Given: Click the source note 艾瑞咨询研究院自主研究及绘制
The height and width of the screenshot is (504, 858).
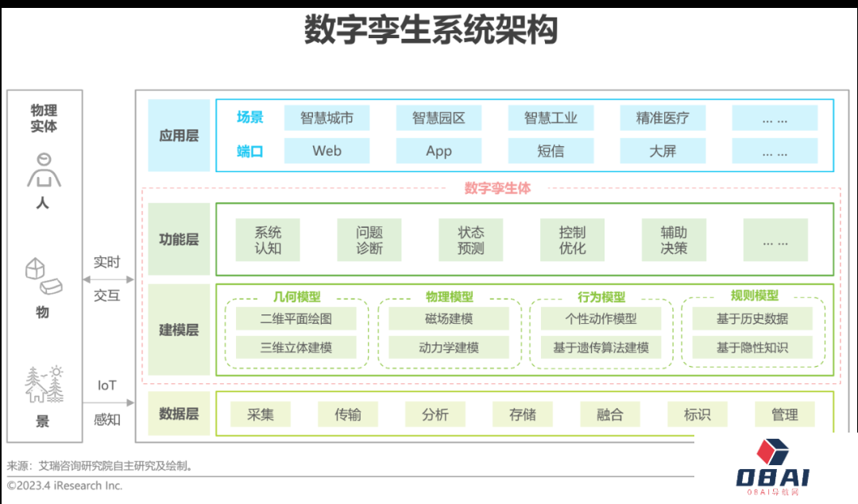Looking at the screenshot, I should pyautogui.click(x=115, y=466).
